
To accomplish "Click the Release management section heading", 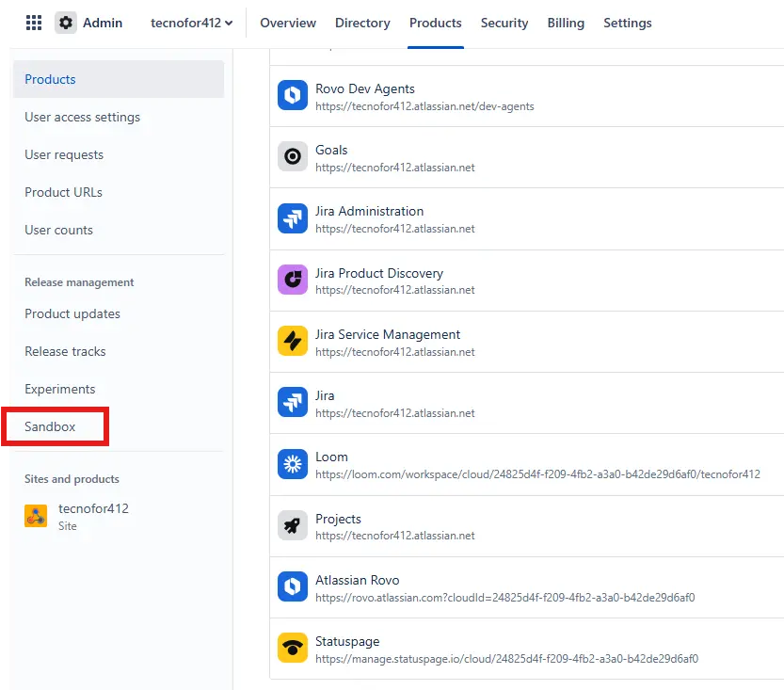I will [x=79, y=282].
